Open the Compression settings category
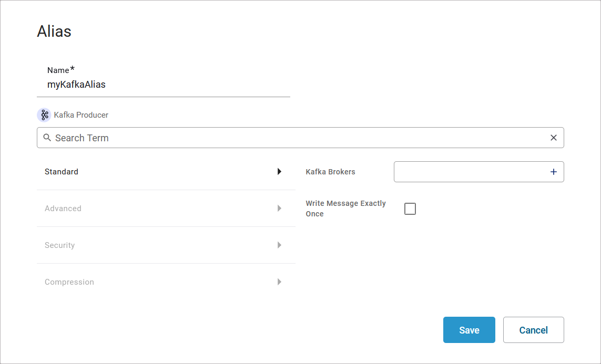Viewport: 601px width, 364px height. (x=69, y=282)
